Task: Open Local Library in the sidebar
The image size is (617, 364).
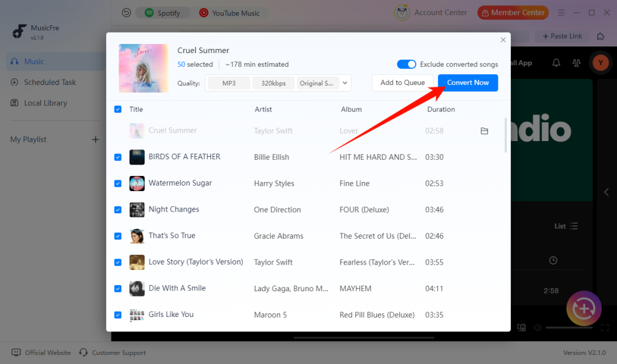Action: [x=55, y=103]
